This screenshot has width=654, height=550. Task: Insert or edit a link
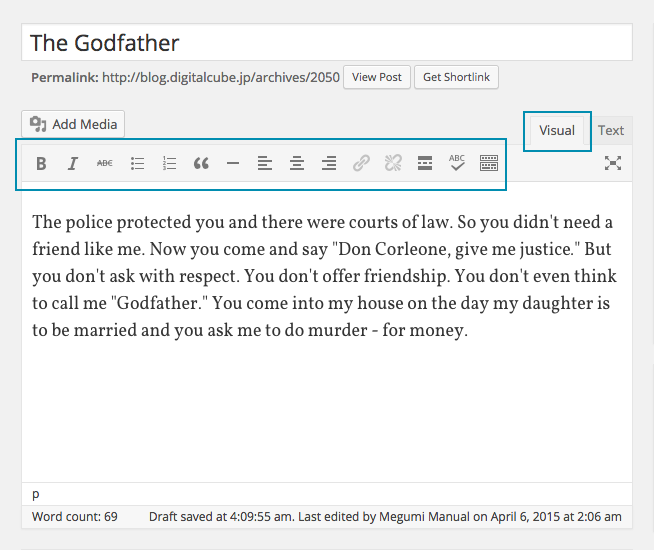[x=361, y=164]
